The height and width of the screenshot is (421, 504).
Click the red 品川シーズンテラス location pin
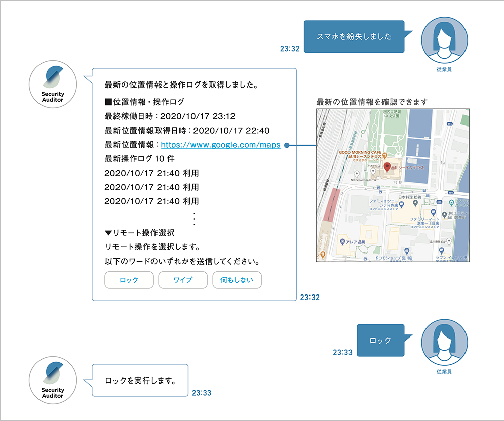click(387, 167)
